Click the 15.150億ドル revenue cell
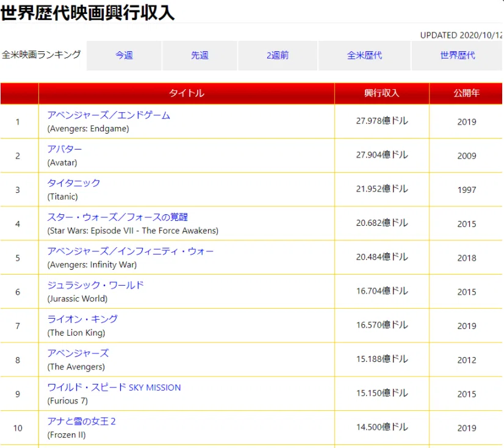504x448 pixels. coord(382,393)
